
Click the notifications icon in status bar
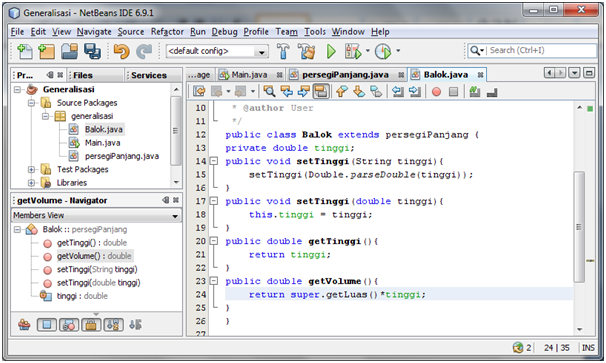coord(518,348)
